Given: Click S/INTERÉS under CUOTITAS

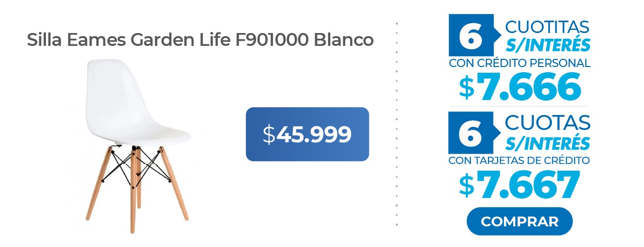Looking at the screenshot, I should click(547, 45).
